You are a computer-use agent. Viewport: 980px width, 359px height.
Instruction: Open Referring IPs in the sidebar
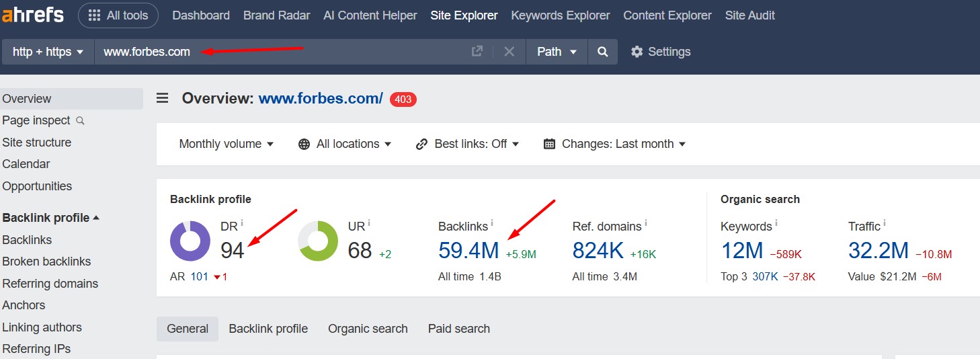36,349
